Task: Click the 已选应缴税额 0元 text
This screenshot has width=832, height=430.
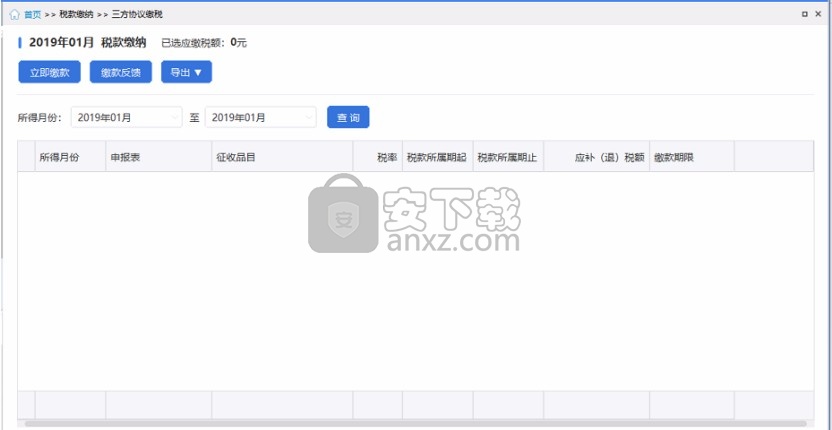Action: click(x=204, y=43)
